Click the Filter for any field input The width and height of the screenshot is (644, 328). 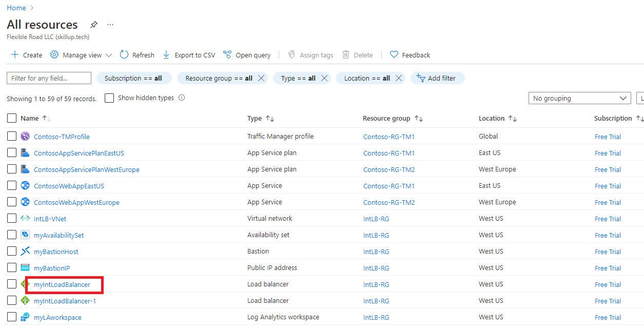pyautogui.click(x=48, y=78)
